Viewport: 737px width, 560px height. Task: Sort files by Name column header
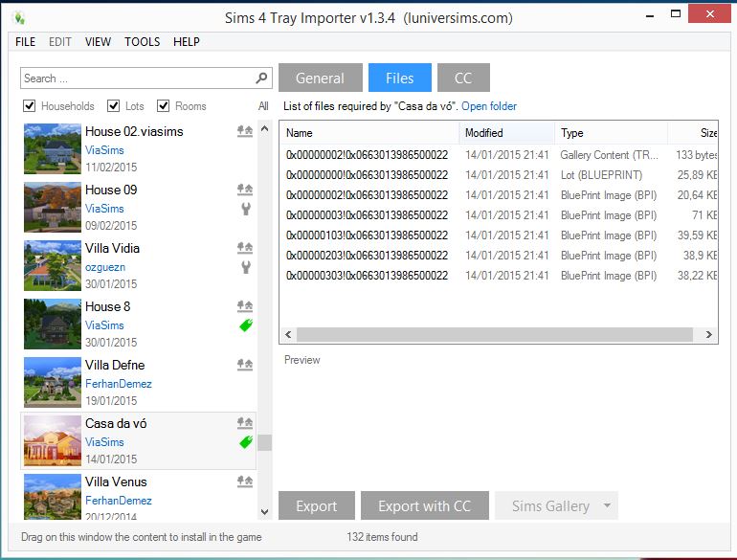369,133
